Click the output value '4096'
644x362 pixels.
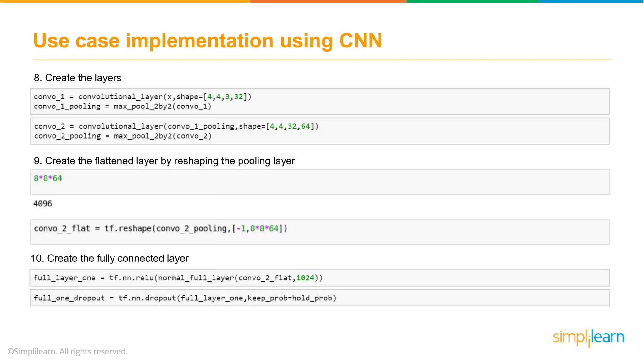[42, 204]
